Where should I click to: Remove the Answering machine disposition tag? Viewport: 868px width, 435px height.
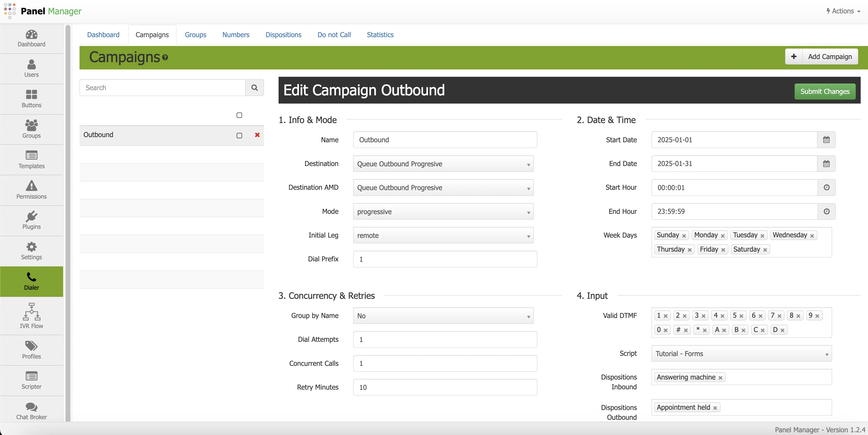click(721, 377)
